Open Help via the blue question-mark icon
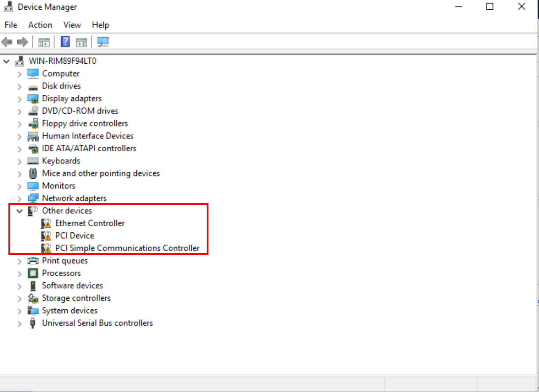Screen dimensions: 539x392 point(65,42)
